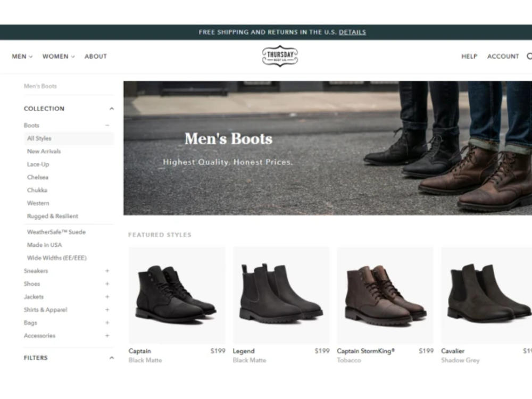Click the Shadow Grey color label
532x399 pixels.
click(460, 360)
